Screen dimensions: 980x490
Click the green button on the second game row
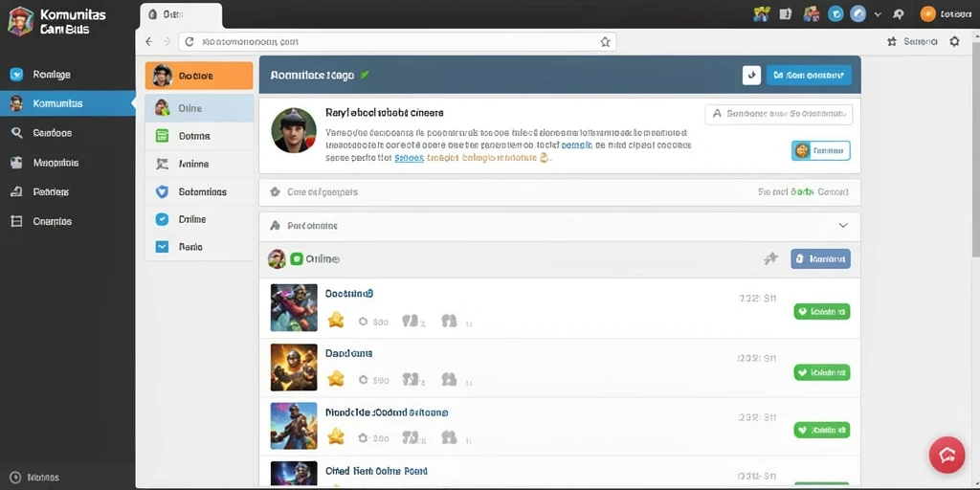point(822,372)
